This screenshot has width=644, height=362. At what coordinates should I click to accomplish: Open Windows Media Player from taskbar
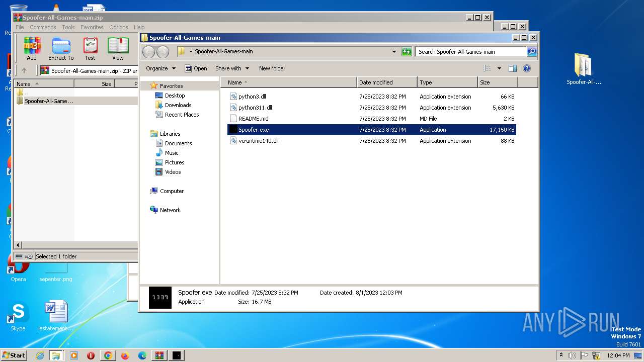click(74, 355)
